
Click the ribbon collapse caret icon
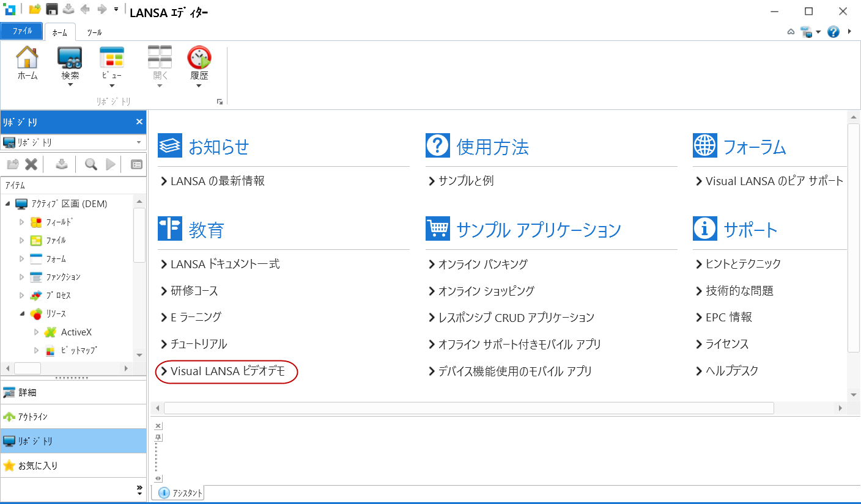coord(791,32)
